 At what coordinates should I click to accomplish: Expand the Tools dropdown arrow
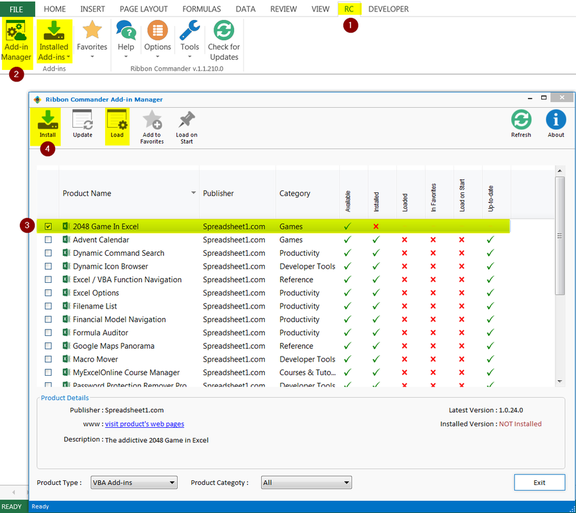coord(190,57)
